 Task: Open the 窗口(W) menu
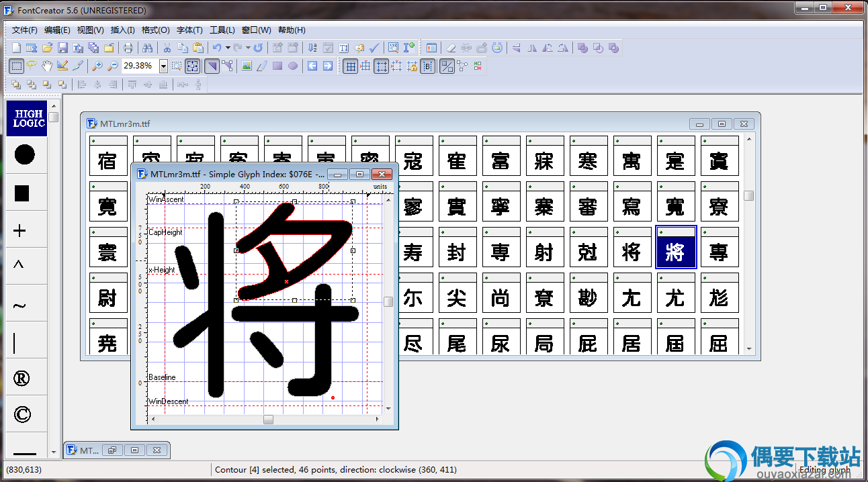tap(256, 30)
